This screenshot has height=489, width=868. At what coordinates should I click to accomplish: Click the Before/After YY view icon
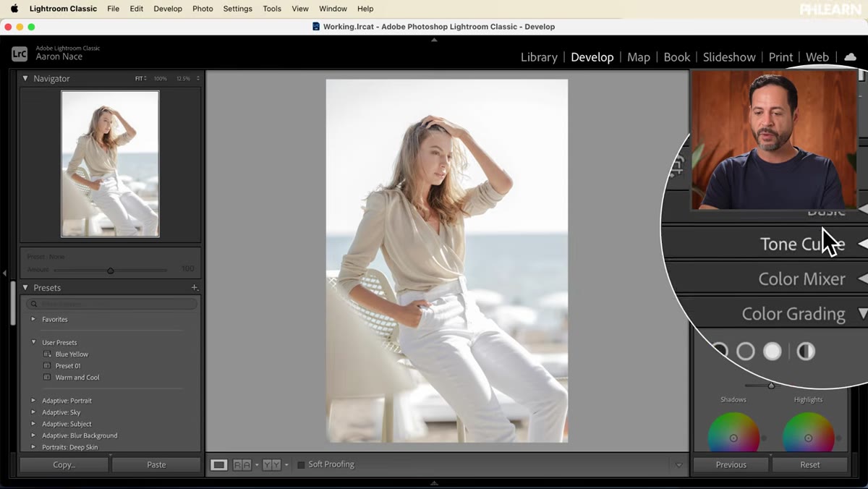(272, 465)
